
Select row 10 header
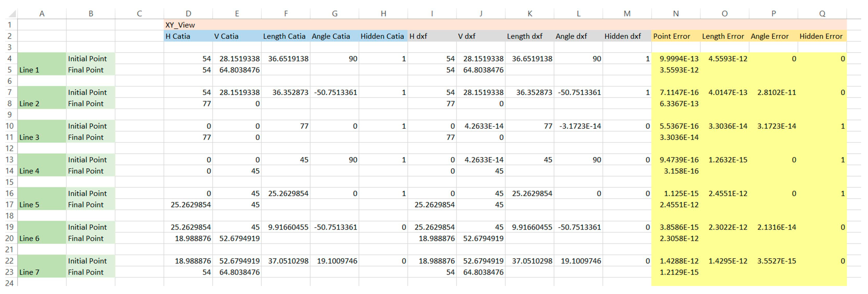[9, 126]
